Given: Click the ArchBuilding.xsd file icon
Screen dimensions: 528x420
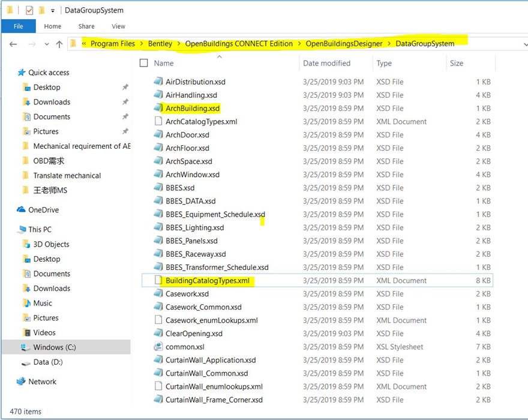Looking at the screenshot, I should point(158,108).
